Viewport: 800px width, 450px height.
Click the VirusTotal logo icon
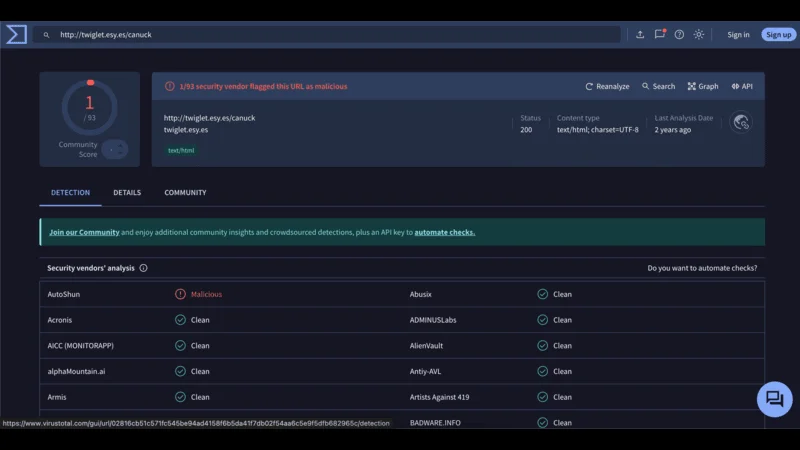pyautogui.click(x=16, y=34)
